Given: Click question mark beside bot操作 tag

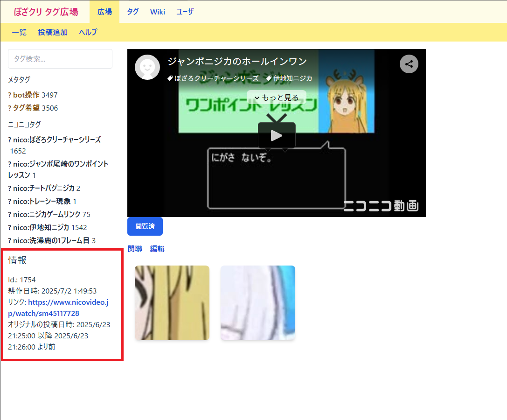Looking at the screenshot, I should pos(10,95).
